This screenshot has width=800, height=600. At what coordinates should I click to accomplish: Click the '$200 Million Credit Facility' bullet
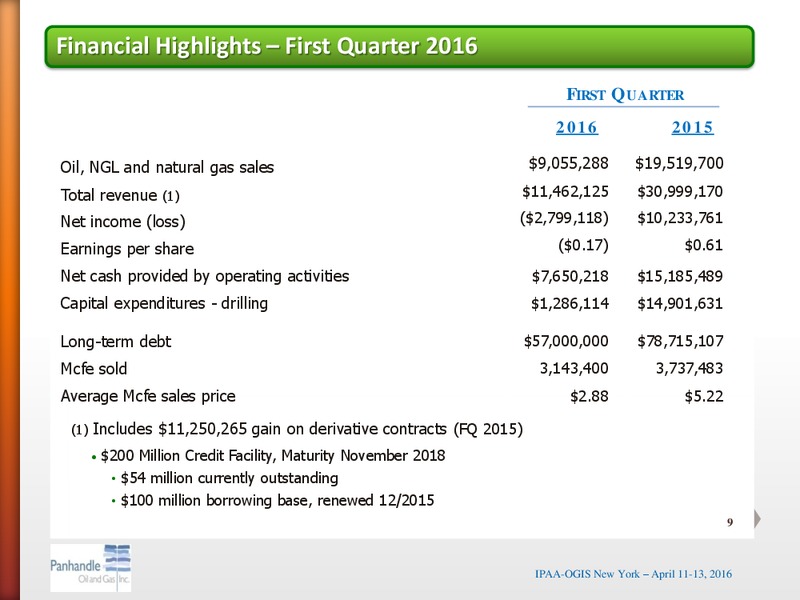268,456
